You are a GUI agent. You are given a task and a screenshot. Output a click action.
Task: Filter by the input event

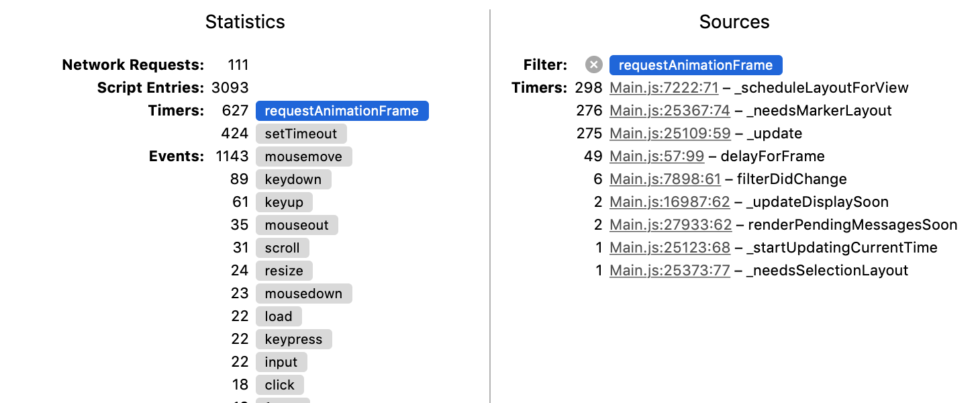tap(281, 362)
